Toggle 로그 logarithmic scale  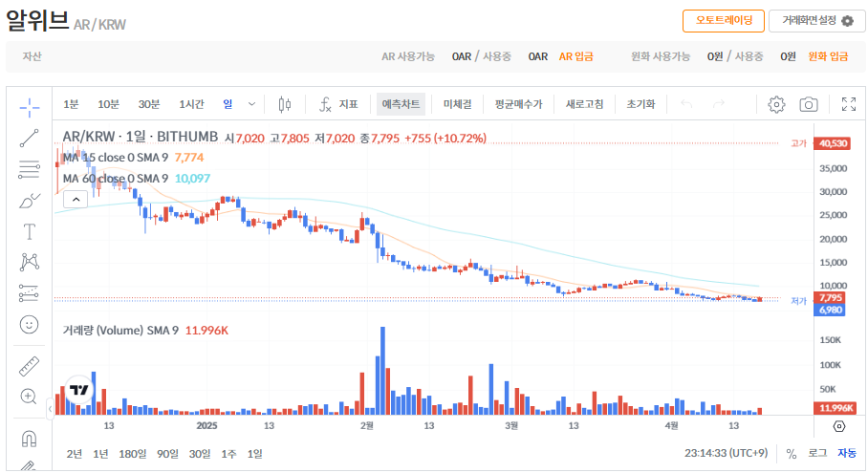(817, 453)
